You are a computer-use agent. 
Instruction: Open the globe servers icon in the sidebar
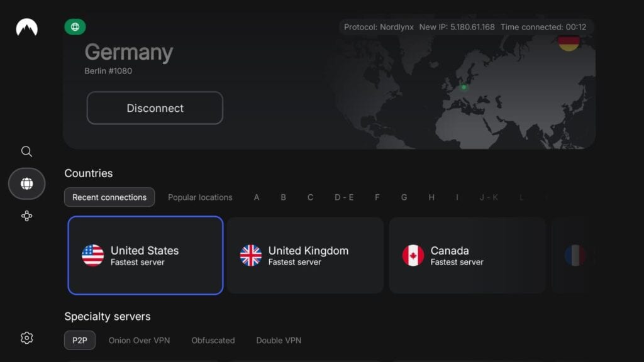point(26,183)
